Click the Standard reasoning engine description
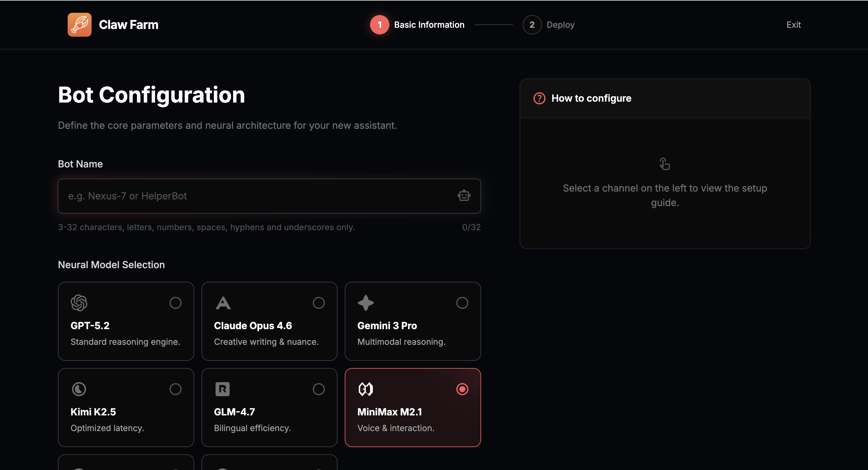 [x=125, y=341]
